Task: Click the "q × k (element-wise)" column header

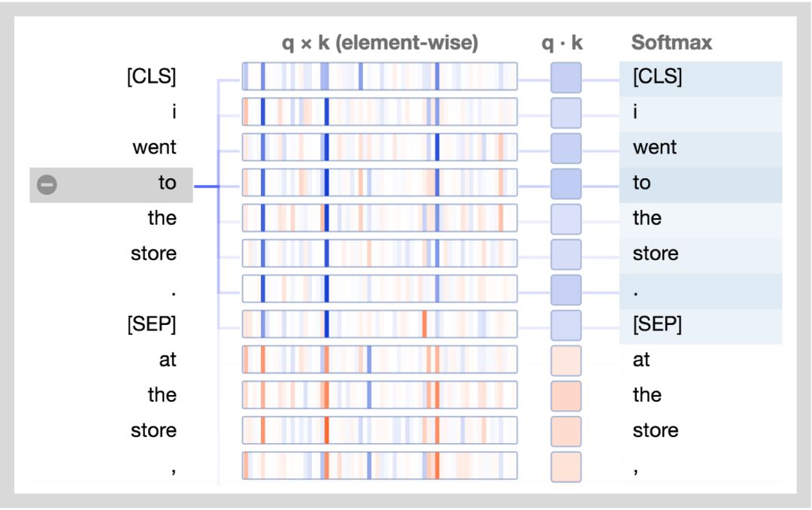Action: [x=380, y=43]
